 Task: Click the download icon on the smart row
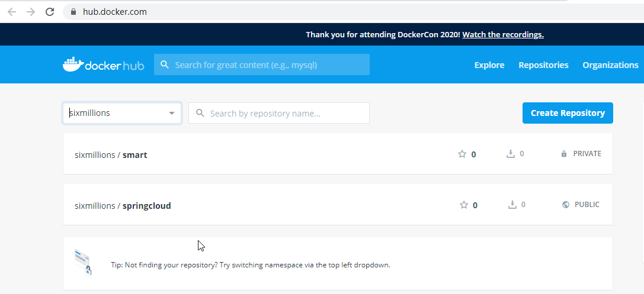click(x=511, y=154)
